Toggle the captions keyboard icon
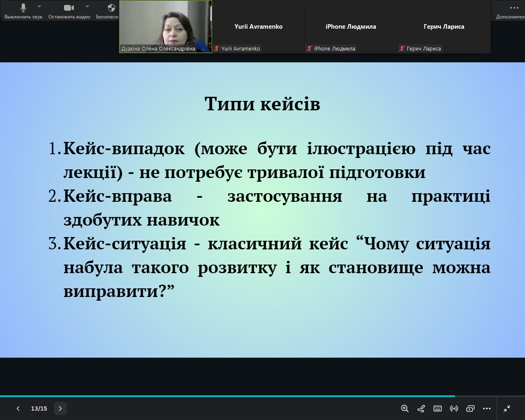525x420 pixels. coord(438,409)
